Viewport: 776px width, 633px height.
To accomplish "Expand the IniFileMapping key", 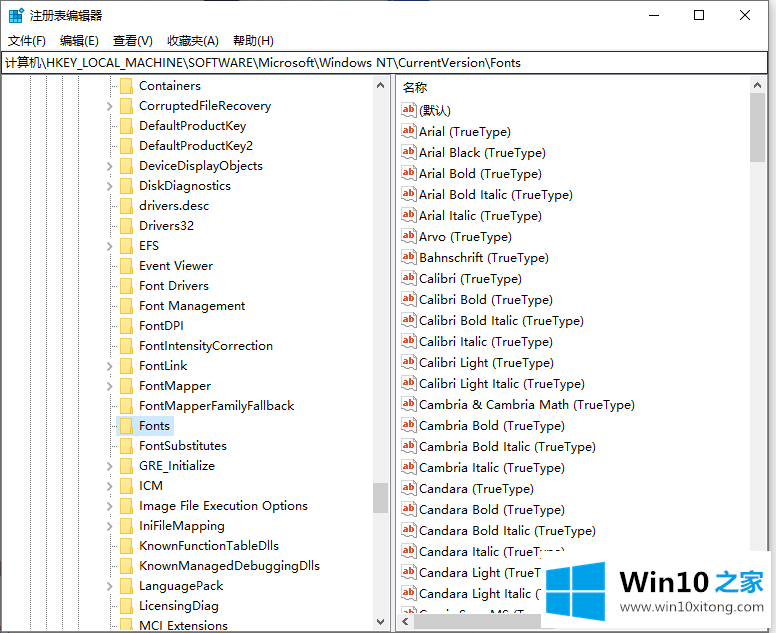I will click(x=109, y=526).
